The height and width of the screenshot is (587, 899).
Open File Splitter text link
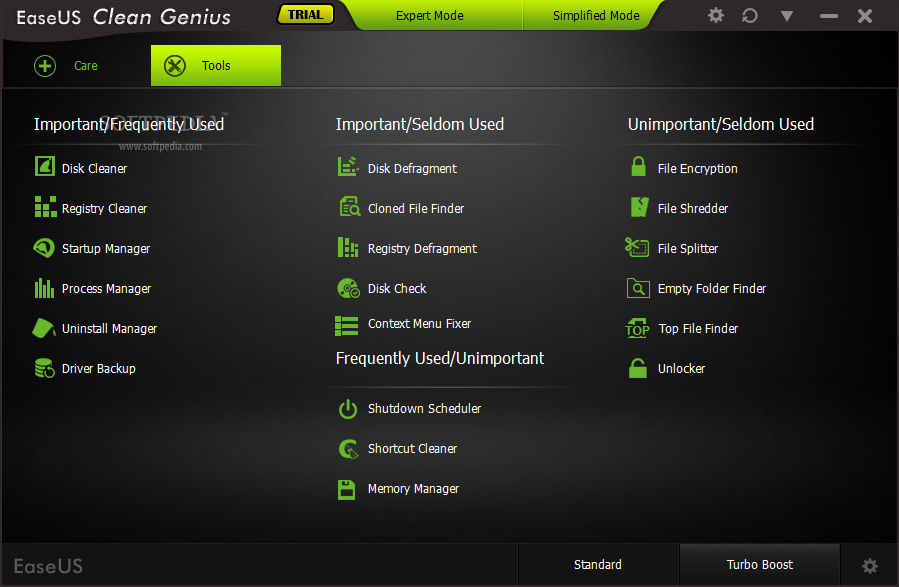pyautogui.click(x=688, y=249)
